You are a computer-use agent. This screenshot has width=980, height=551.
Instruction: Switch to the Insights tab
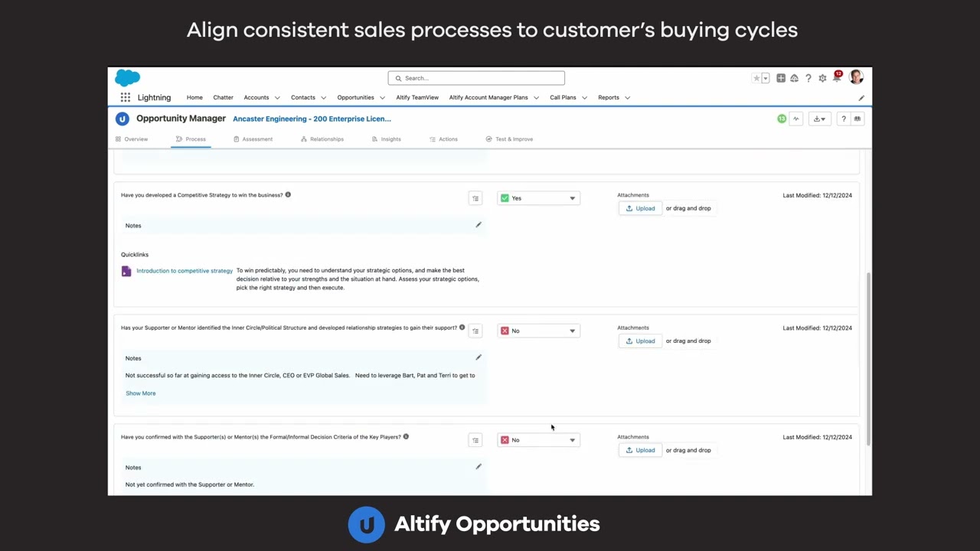pos(386,139)
